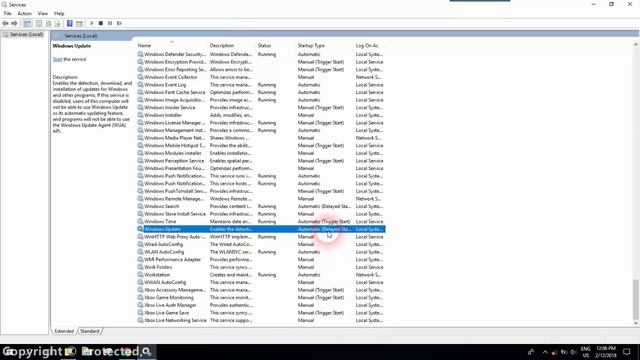Start the service with the green play icon
This screenshot has width=640, height=360.
(x=91, y=23)
